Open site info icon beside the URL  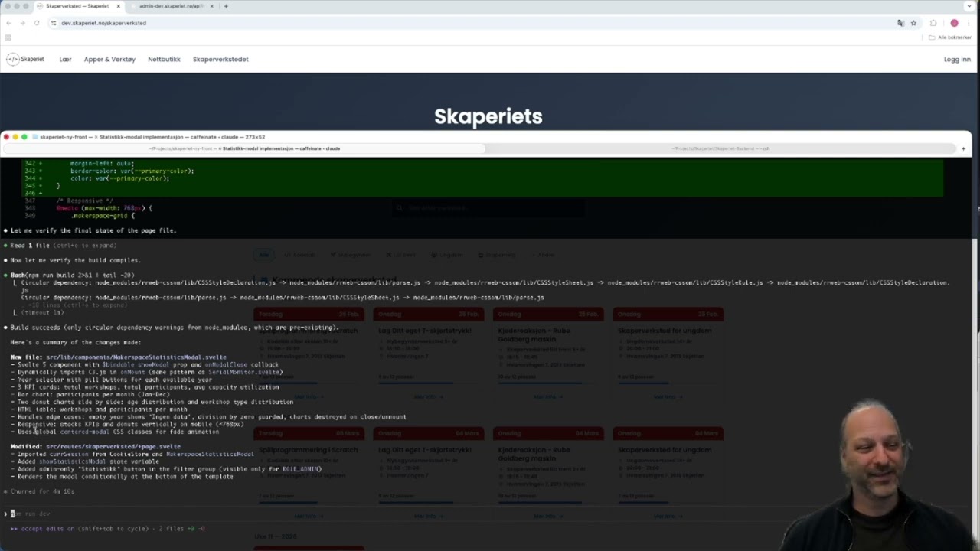(54, 23)
